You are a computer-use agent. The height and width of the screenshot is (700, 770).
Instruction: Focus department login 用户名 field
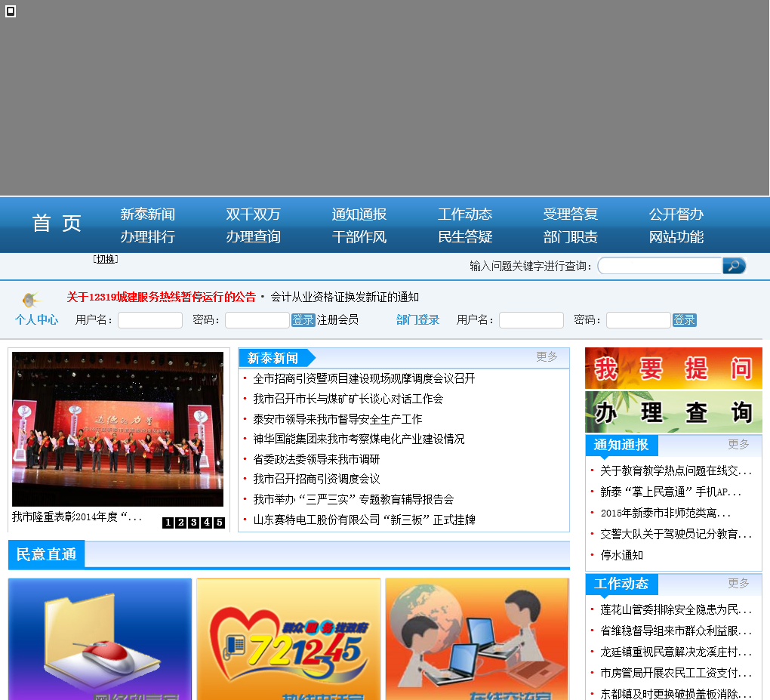[x=531, y=320]
